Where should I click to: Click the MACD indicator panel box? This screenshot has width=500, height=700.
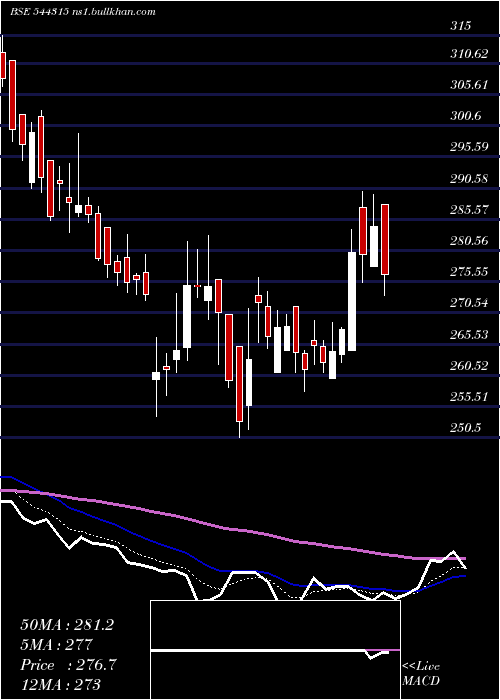point(275,650)
